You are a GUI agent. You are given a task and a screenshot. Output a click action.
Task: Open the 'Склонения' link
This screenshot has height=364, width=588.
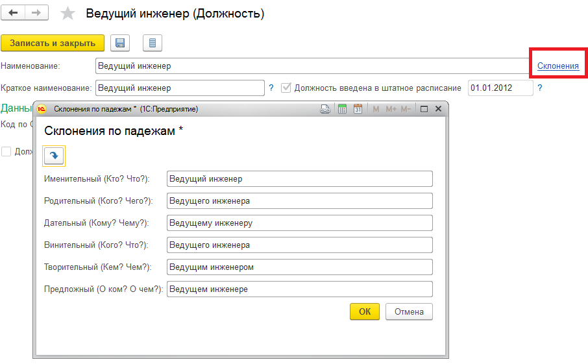pos(557,66)
